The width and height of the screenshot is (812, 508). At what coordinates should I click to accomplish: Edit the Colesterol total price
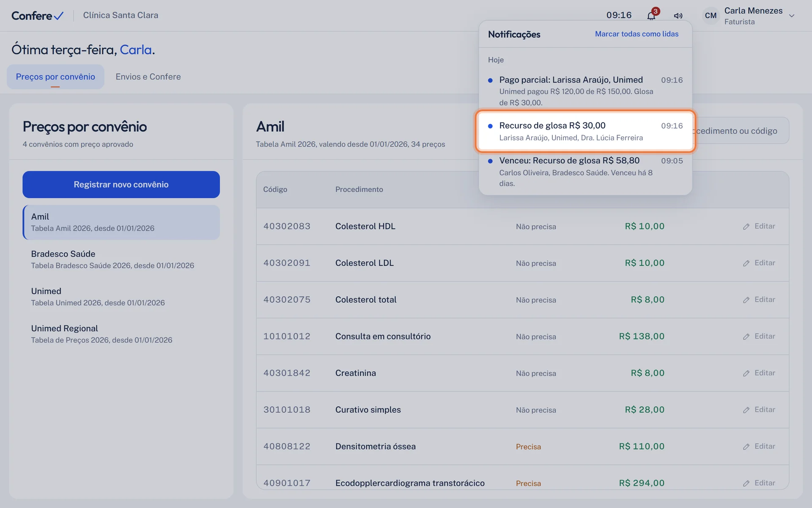tap(759, 300)
